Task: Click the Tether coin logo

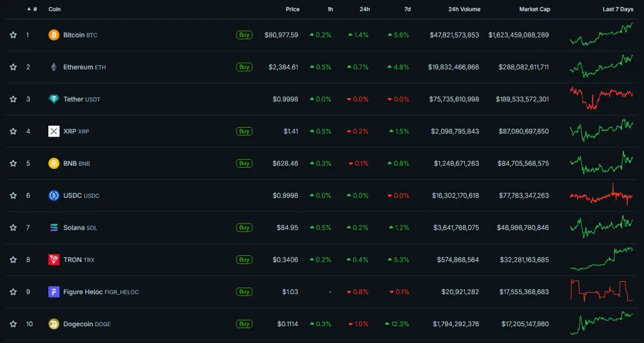Action: click(x=54, y=99)
